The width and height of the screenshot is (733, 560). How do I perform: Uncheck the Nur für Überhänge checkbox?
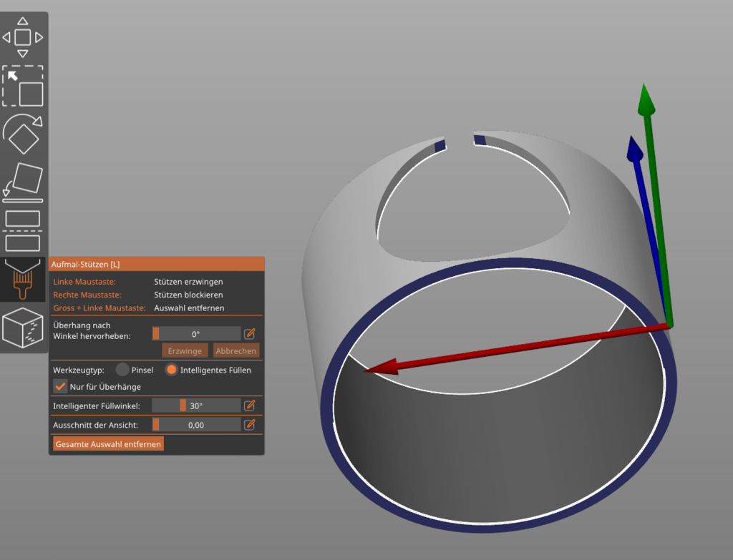61,387
